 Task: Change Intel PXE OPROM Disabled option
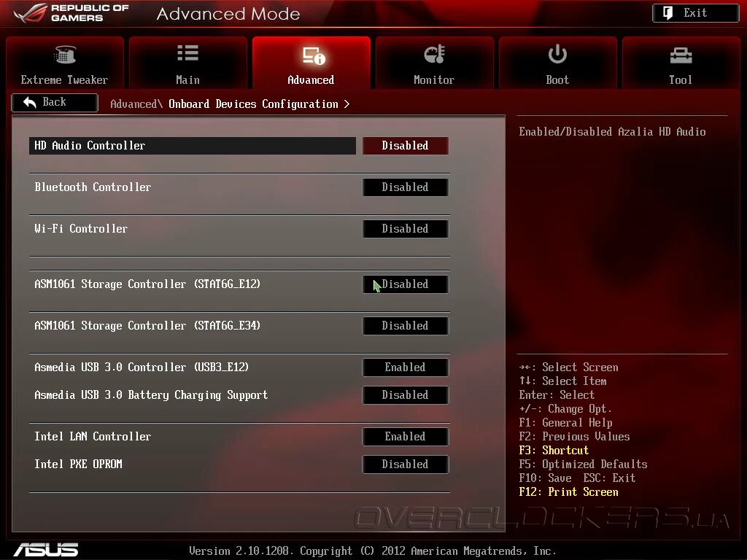click(x=406, y=464)
